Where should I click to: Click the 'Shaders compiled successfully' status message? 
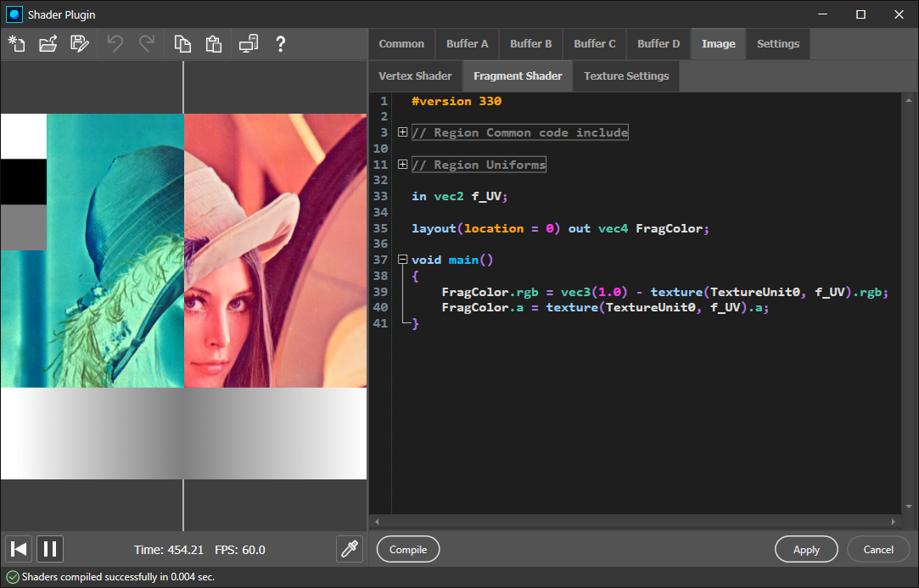click(118, 577)
